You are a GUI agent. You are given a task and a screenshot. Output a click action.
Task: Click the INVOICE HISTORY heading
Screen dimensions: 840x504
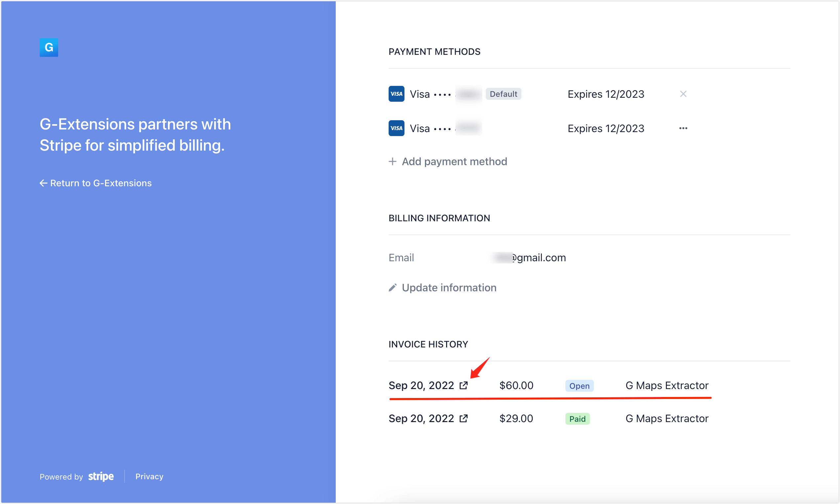coord(428,344)
